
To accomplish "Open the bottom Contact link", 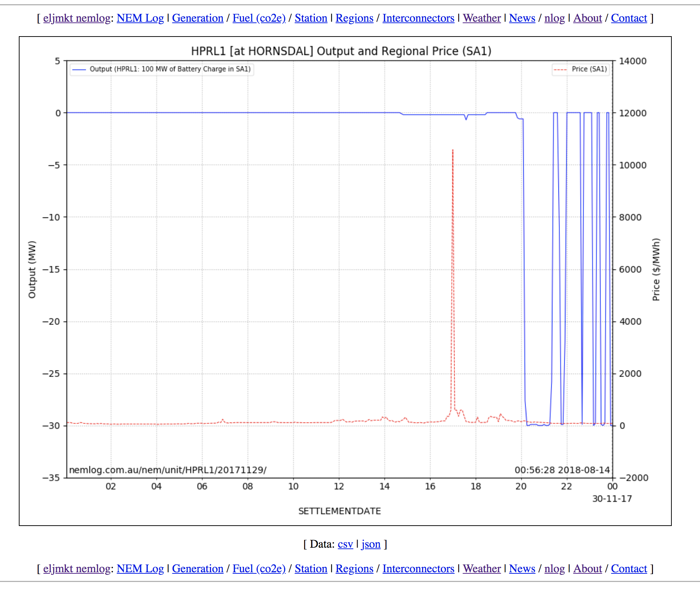I will 629,569.
